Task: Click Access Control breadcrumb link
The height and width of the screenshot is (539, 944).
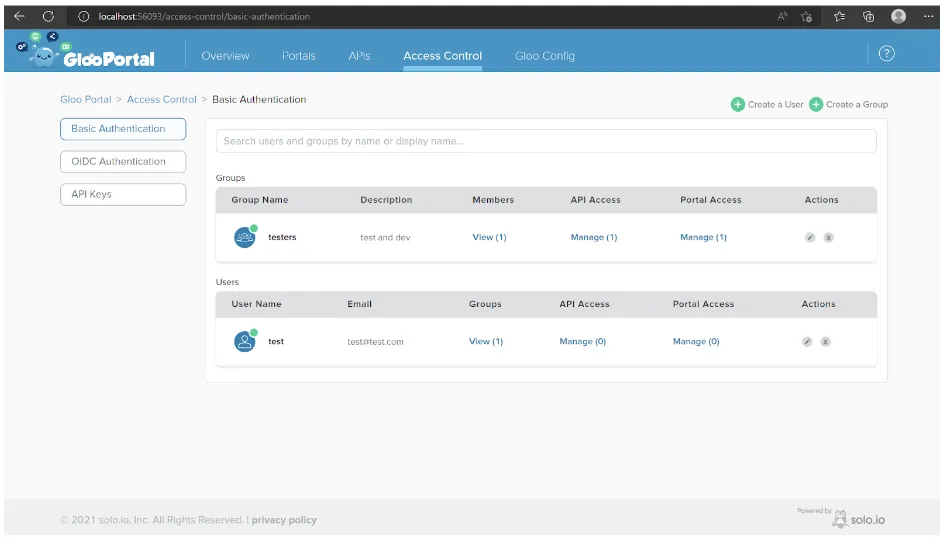Action: (x=161, y=99)
